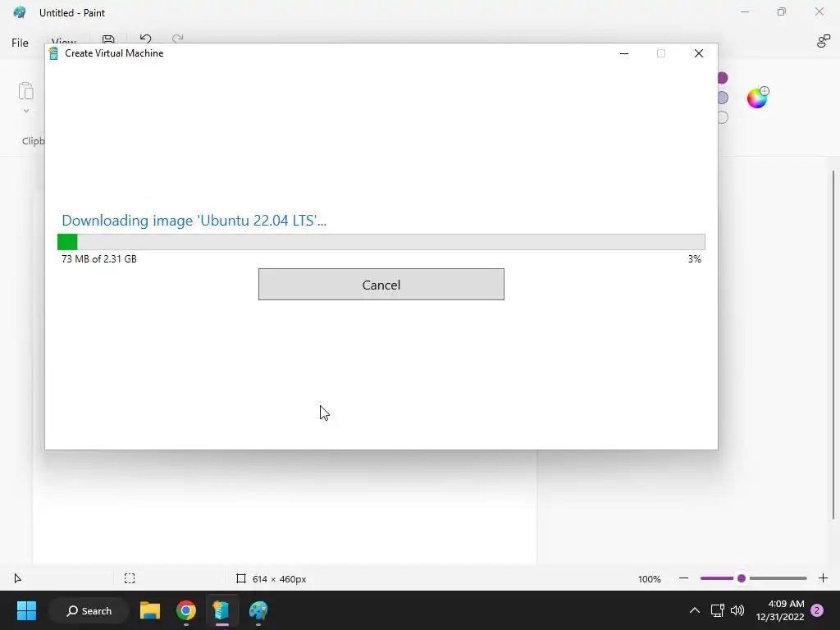Click the Paint app icon in title bar
The width and height of the screenshot is (840, 630).
click(20, 12)
